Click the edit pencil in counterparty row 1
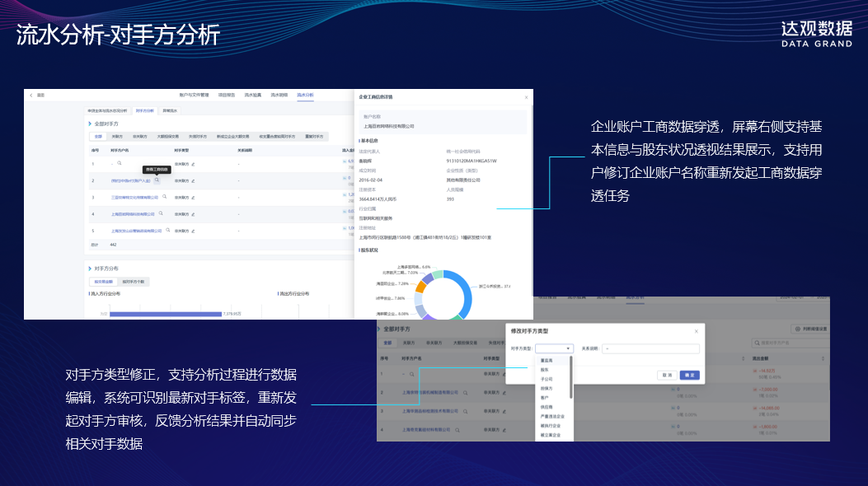The image size is (868, 486). pos(193,163)
